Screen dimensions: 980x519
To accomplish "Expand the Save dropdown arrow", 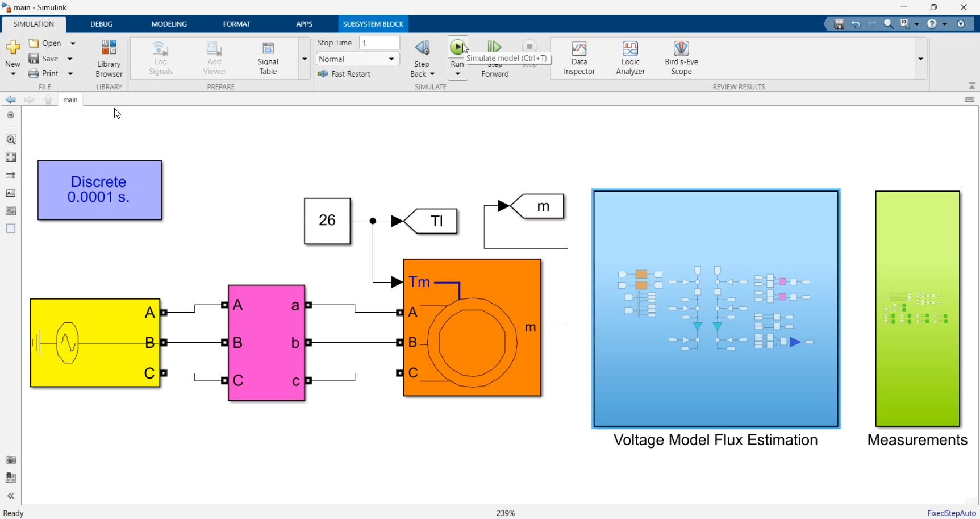I will point(70,59).
